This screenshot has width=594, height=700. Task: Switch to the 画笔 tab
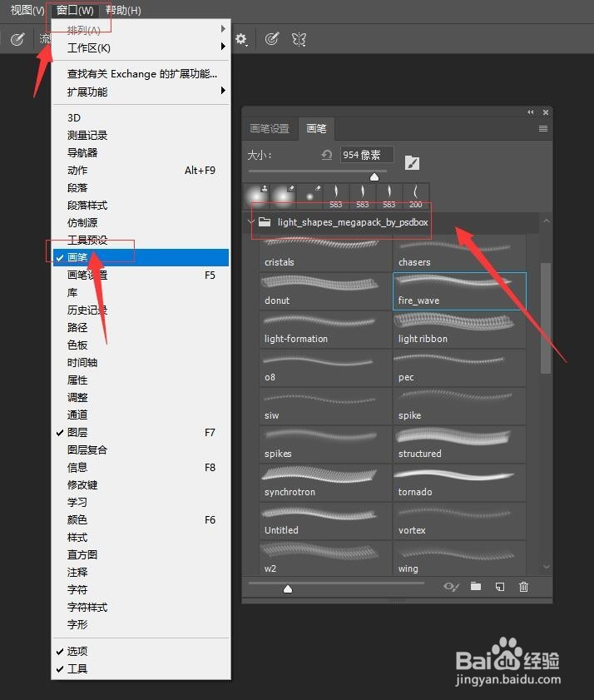tap(316, 128)
